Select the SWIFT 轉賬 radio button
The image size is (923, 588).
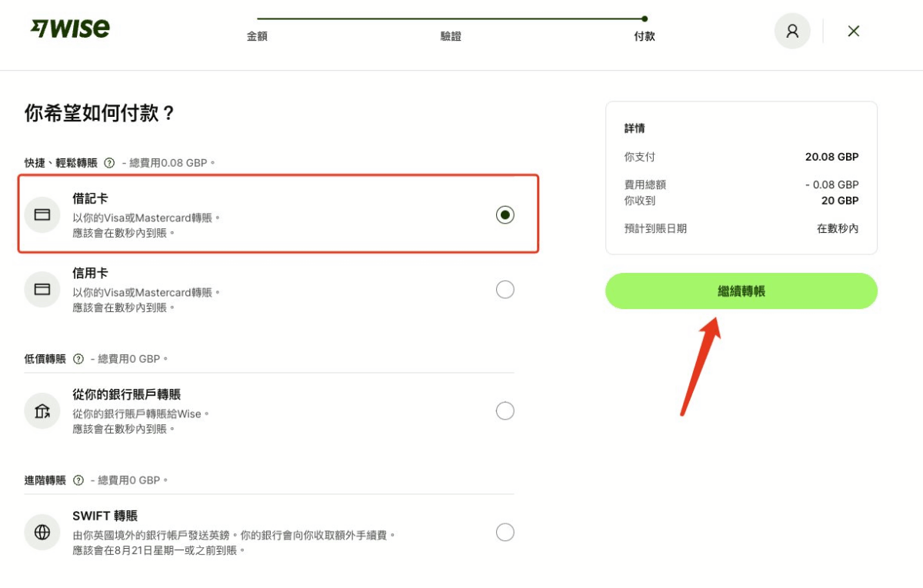click(x=505, y=532)
